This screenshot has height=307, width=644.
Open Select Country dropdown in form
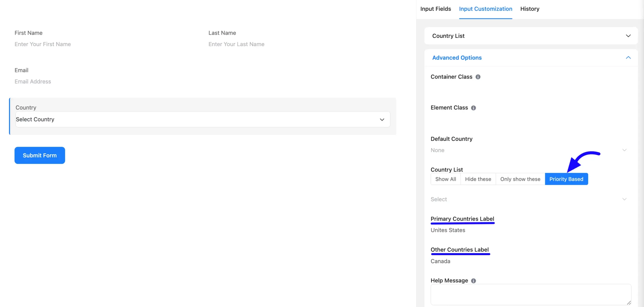tap(203, 119)
